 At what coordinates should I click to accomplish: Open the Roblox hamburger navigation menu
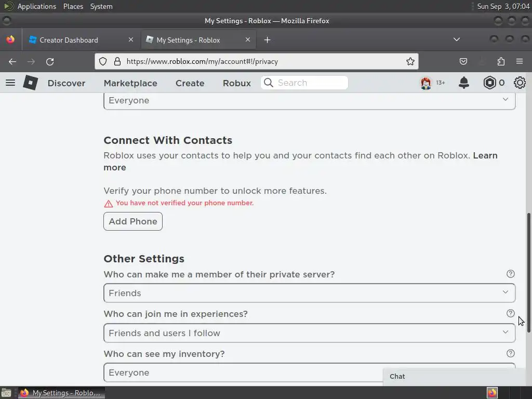(x=10, y=83)
